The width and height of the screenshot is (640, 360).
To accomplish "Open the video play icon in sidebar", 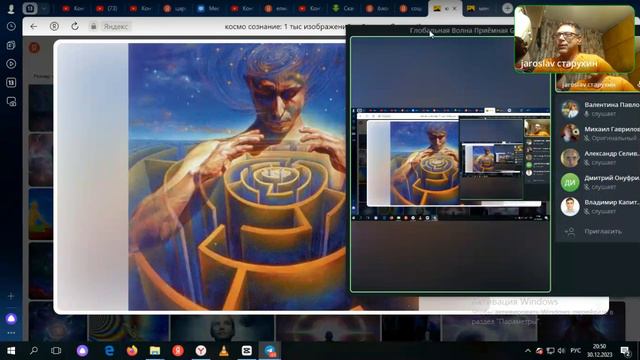I will tap(11, 64).
